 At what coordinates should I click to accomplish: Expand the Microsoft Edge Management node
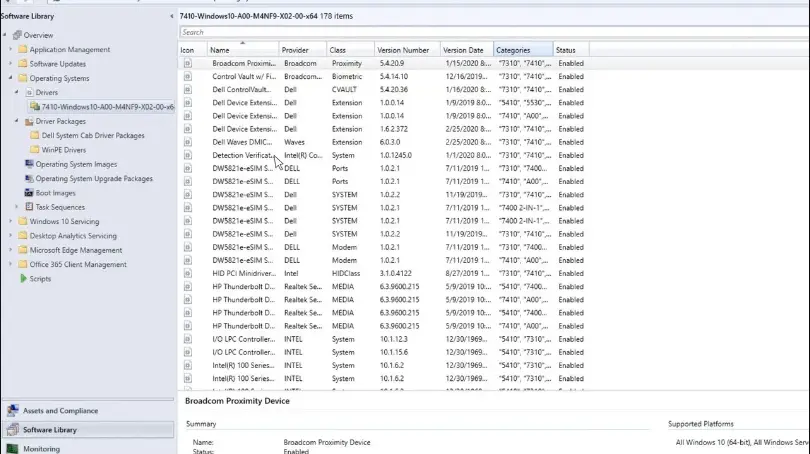10,250
